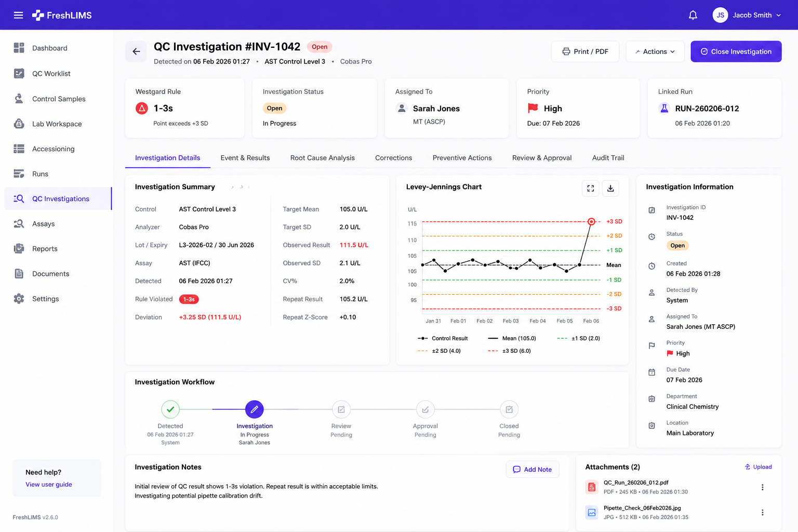The width and height of the screenshot is (798, 532).
Task: Click the +3 SD outlier chart point
Action: [591, 221]
